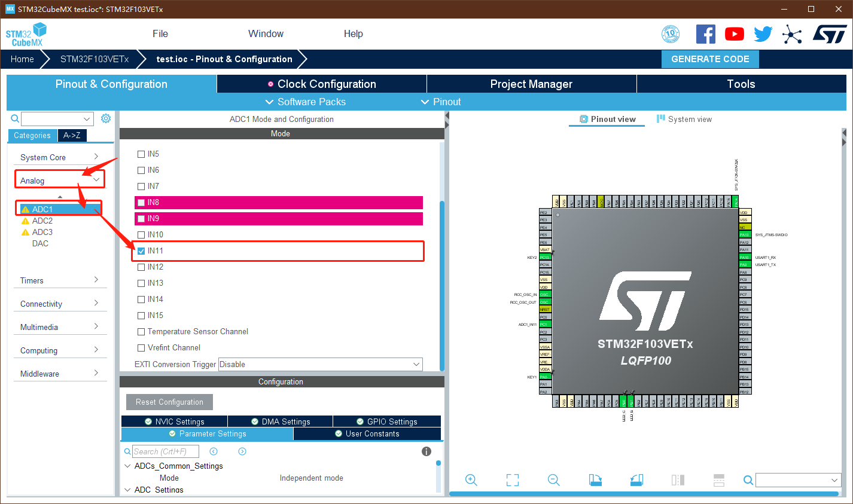Viewport: 853px width, 504px height.
Task: Enable the IN12 channel checkbox
Action: coord(141,267)
